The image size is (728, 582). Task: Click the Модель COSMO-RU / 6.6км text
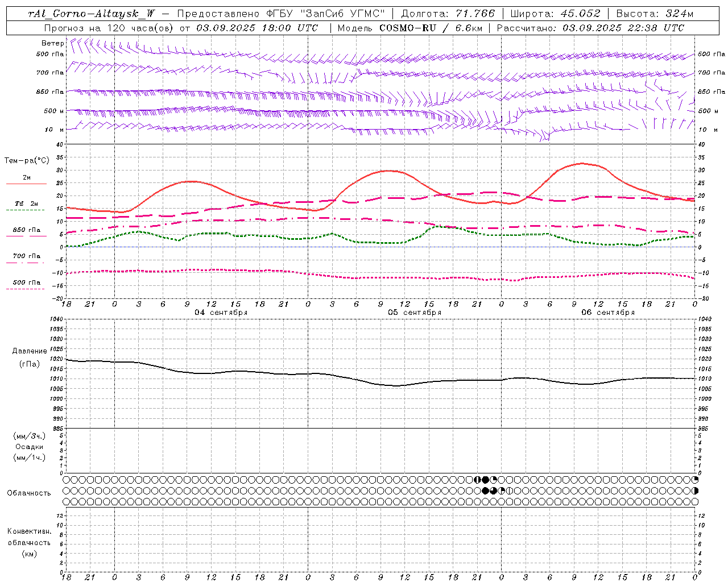tap(411, 28)
